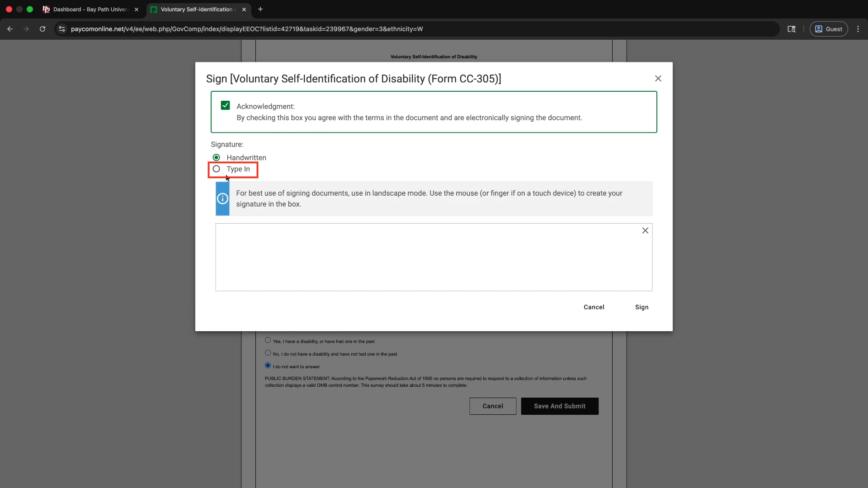Click the Sign button
Viewport: 868px width, 488px height.
coord(642,307)
